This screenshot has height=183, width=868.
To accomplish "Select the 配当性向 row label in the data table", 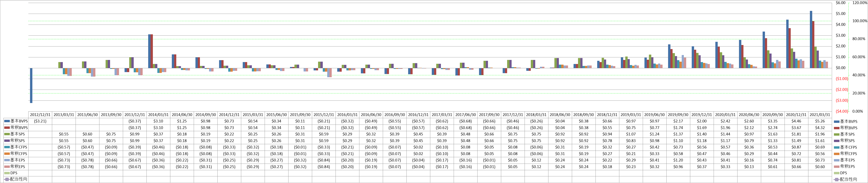I will click(19, 179).
